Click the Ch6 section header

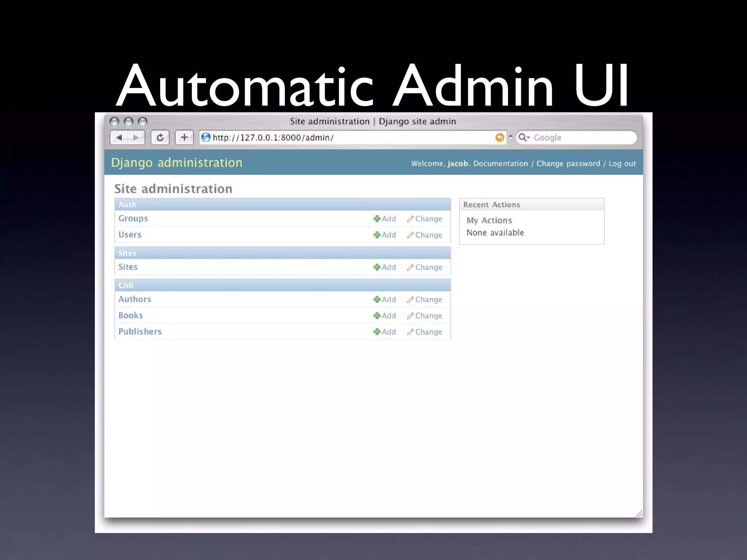283,285
